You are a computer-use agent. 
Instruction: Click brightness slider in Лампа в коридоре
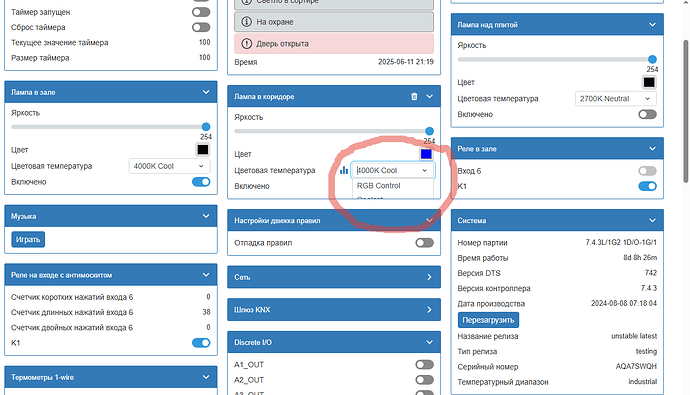[334, 131]
